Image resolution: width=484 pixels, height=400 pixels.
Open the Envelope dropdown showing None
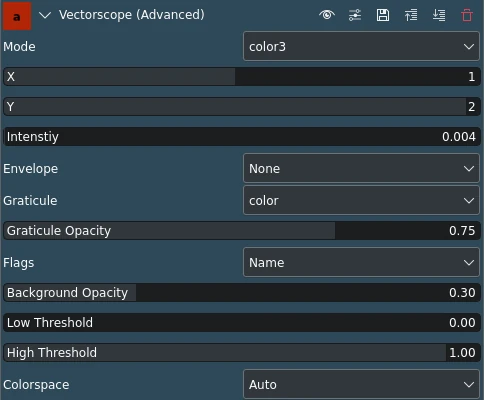[361, 168]
